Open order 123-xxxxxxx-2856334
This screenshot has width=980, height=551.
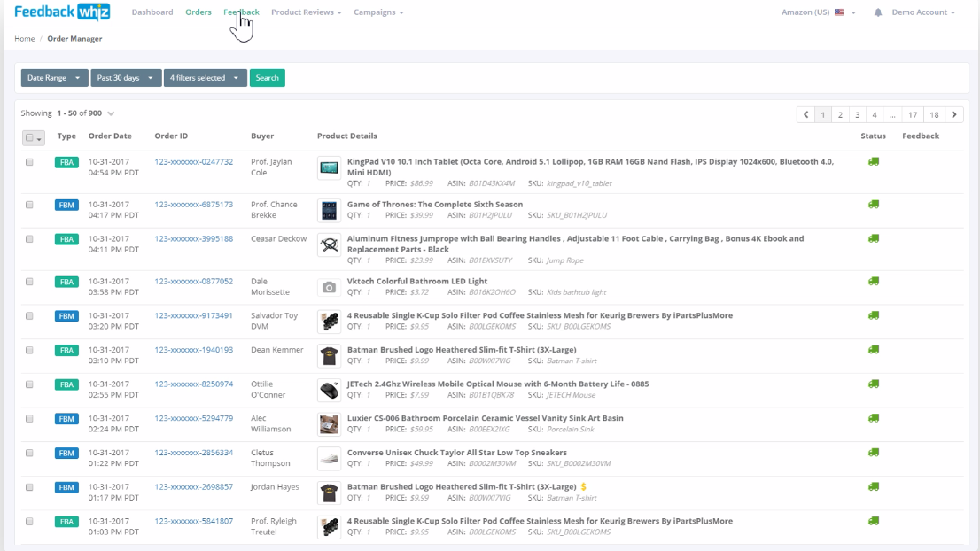click(194, 453)
